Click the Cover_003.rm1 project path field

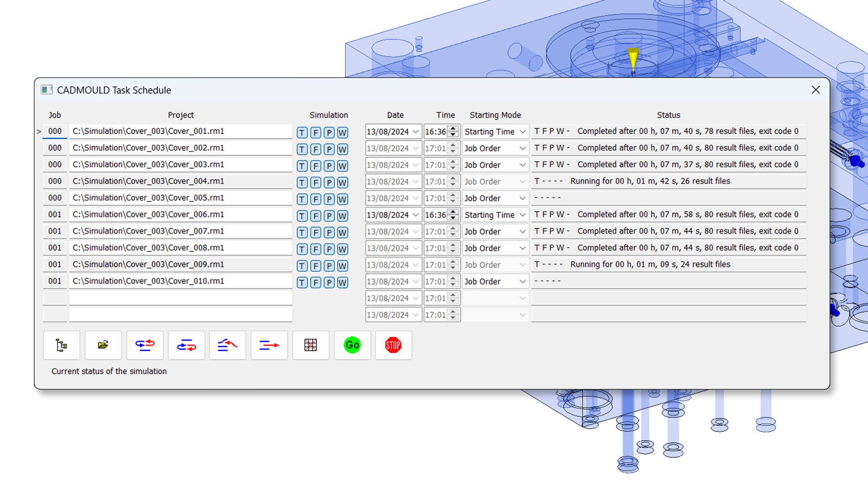180,165
